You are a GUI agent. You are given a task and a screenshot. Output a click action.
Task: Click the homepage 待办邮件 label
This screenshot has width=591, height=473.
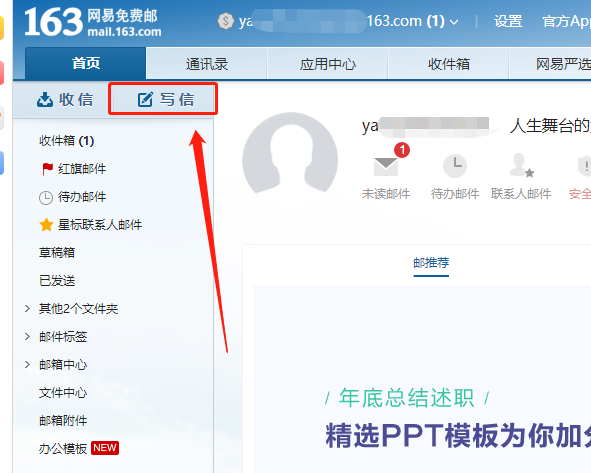[455, 194]
